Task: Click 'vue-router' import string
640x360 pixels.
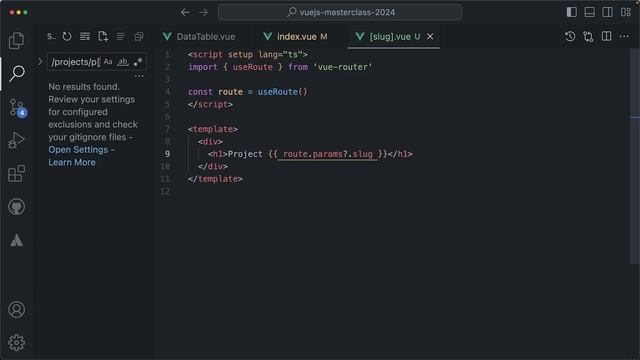Action: pos(342,67)
